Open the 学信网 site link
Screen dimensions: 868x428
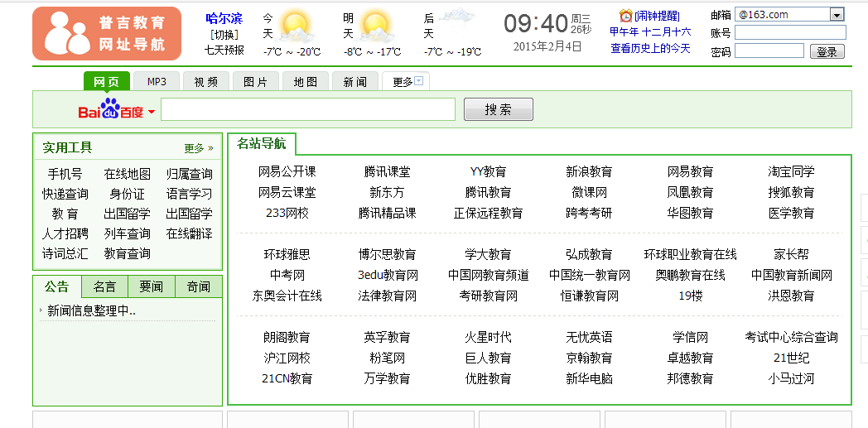690,337
